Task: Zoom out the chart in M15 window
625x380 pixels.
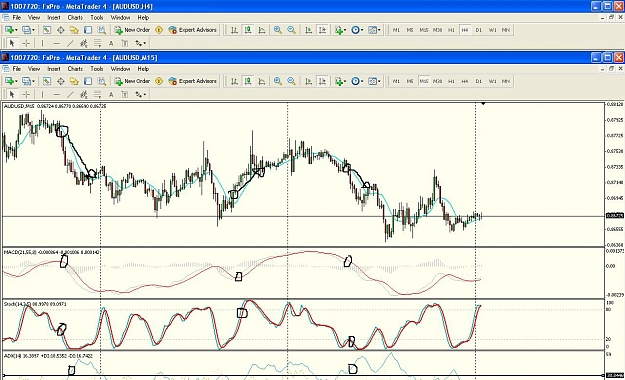Action: (x=291, y=81)
